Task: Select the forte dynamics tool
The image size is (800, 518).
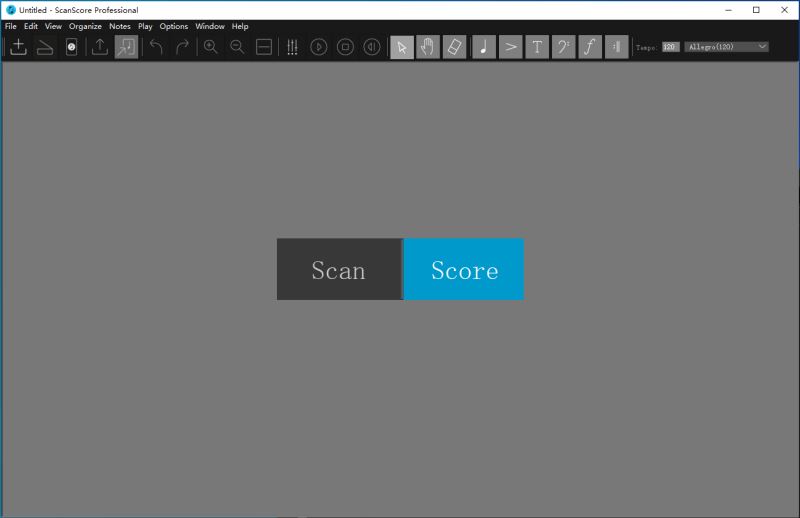Action: [x=590, y=47]
